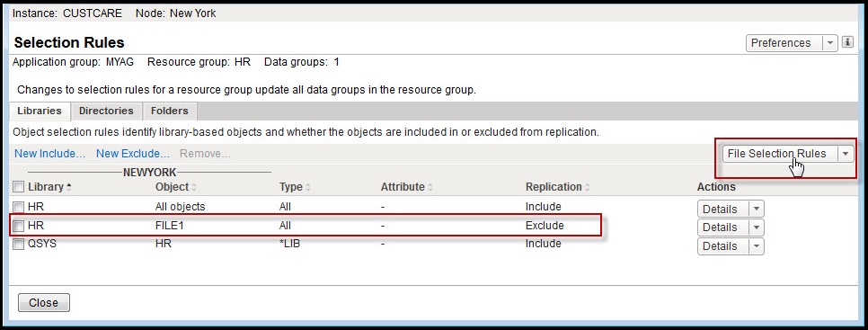The width and height of the screenshot is (868, 330).
Task: Sort by the Replication column
Action: coord(557,187)
